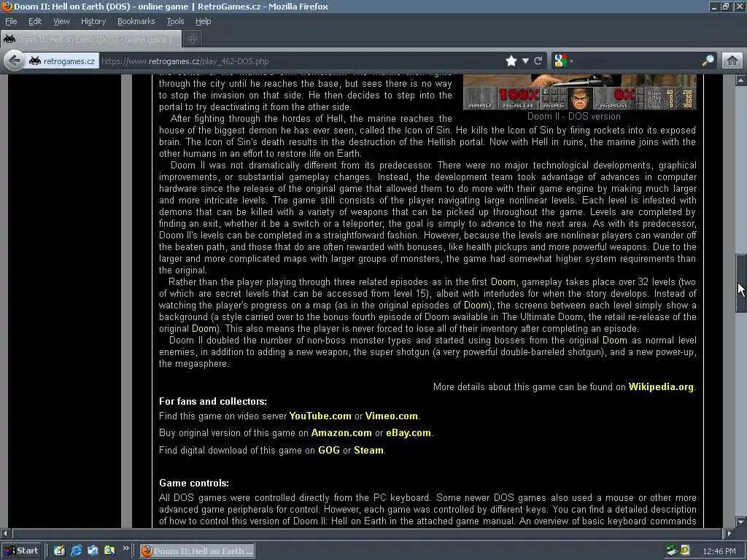Click the 12:46 PM system clock
The height and width of the screenshot is (560, 747).
point(719,551)
